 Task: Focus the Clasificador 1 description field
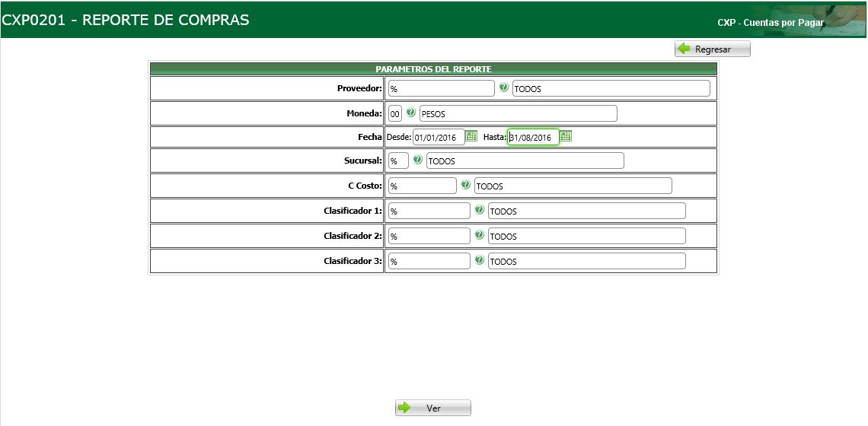(x=587, y=211)
